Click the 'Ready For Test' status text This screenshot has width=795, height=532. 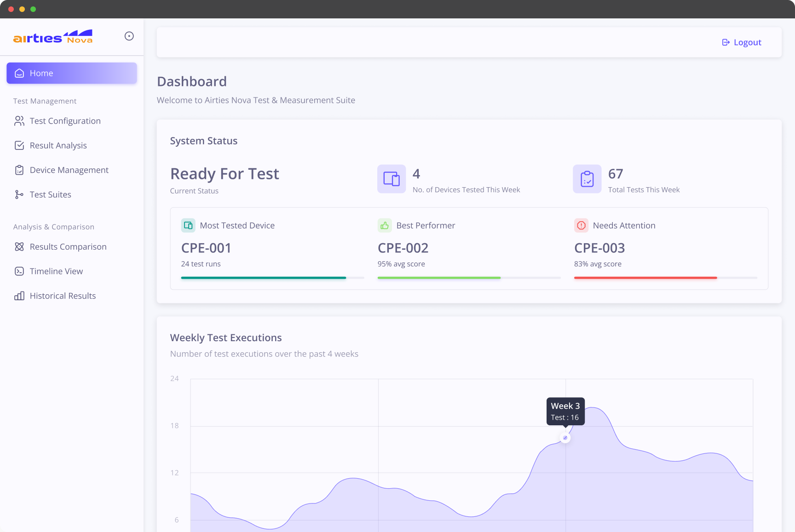point(225,174)
